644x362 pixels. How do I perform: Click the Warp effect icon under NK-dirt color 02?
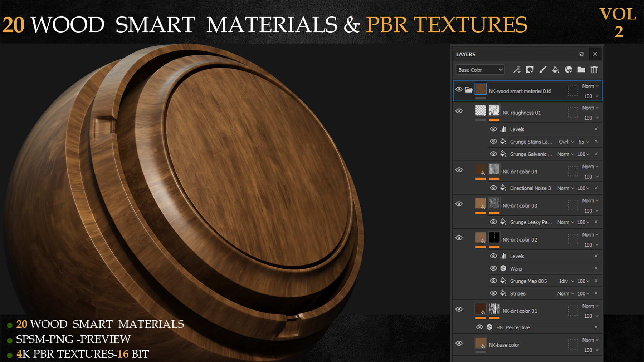coord(503,268)
